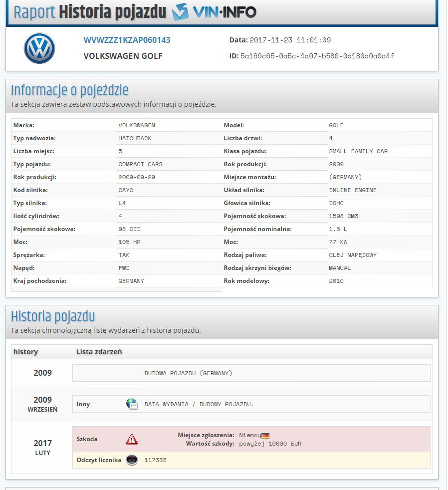This screenshot has height=490, width=448.
Task: Click the engine type value 'L4'
Action: click(x=122, y=203)
